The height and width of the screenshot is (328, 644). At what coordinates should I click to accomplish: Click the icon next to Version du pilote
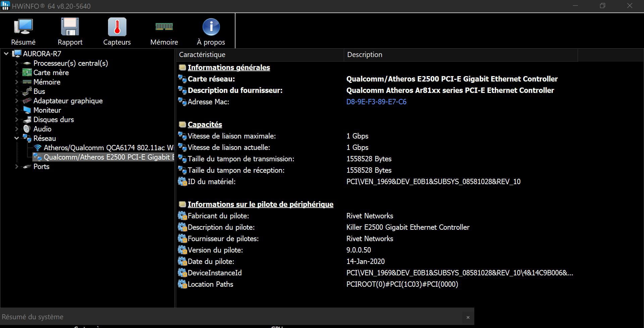coord(182,250)
